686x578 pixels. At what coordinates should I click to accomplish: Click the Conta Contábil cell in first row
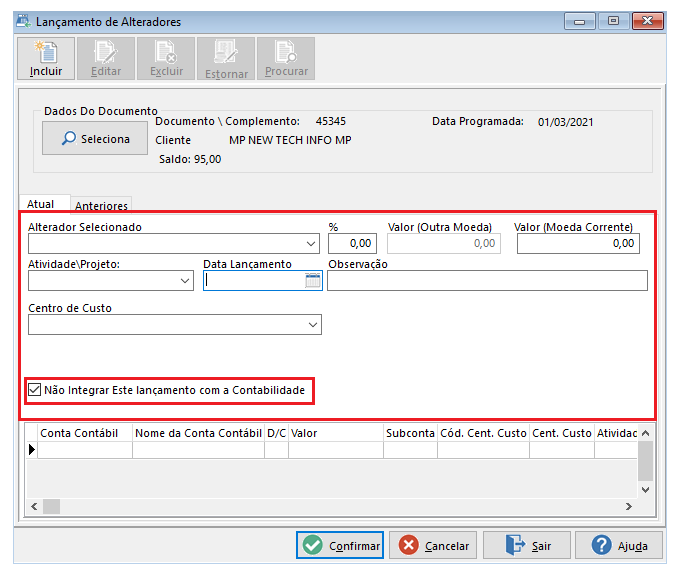point(85,450)
